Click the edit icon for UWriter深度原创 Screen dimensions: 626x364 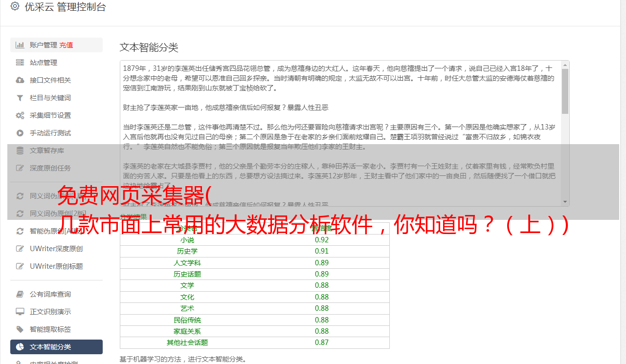click(x=20, y=249)
